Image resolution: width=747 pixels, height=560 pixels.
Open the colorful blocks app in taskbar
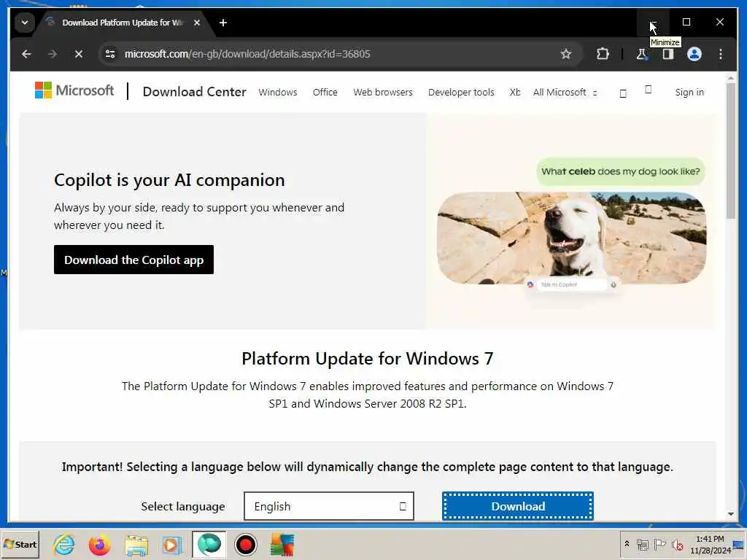[282, 544]
